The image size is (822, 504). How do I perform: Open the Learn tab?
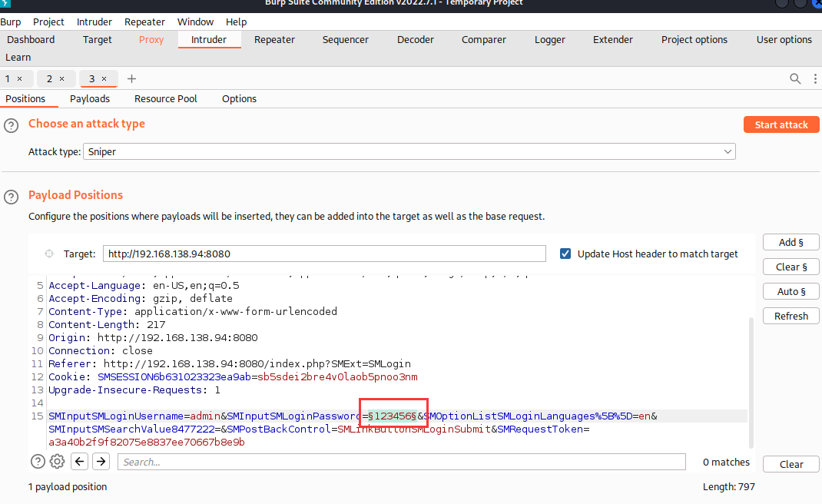click(x=18, y=58)
